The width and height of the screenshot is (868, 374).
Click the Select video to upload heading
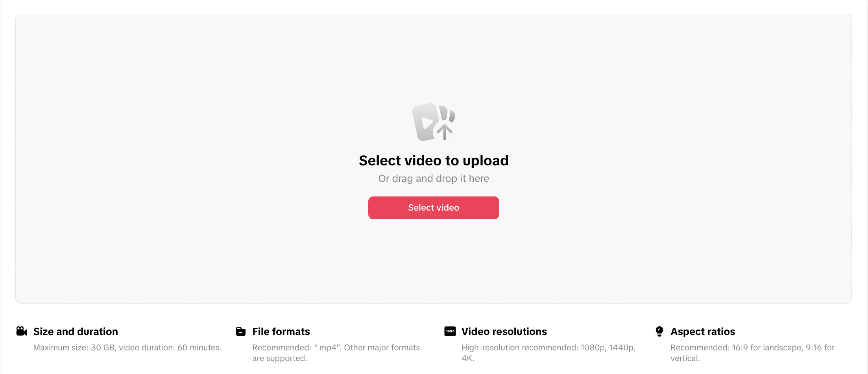click(434, 161)
